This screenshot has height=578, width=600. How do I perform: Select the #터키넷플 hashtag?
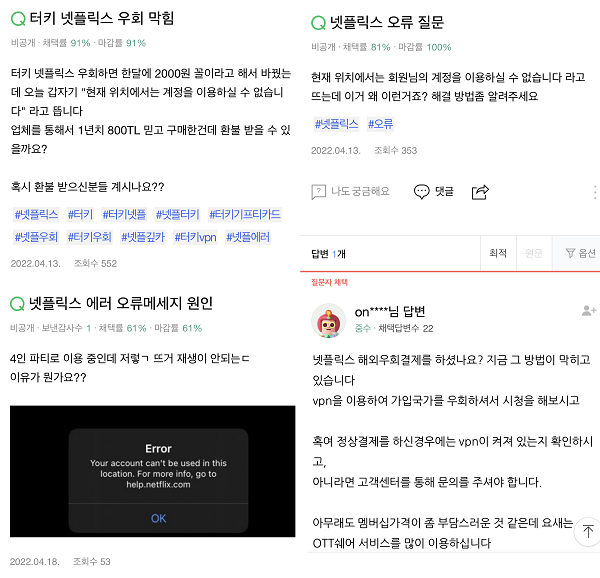coord(124,214)
